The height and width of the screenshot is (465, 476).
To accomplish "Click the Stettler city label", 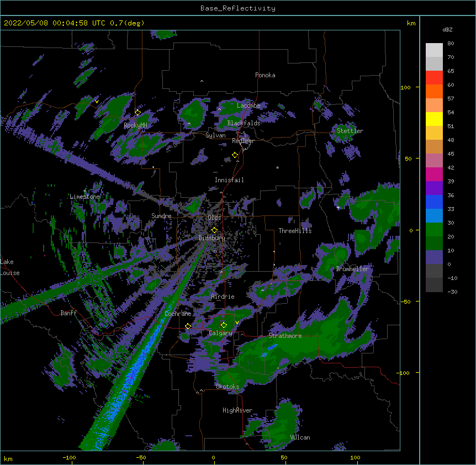I will pos(350,131).
